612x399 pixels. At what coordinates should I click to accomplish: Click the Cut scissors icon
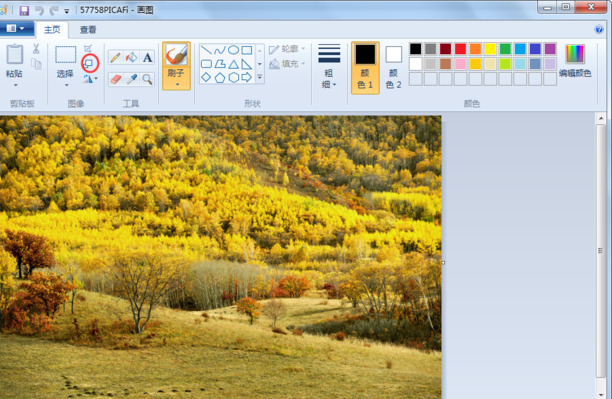36,48
